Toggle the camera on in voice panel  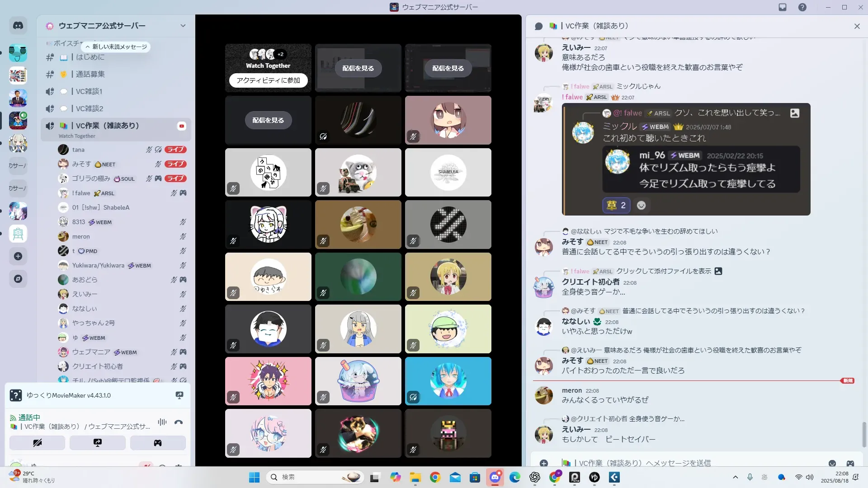[37, 443]
